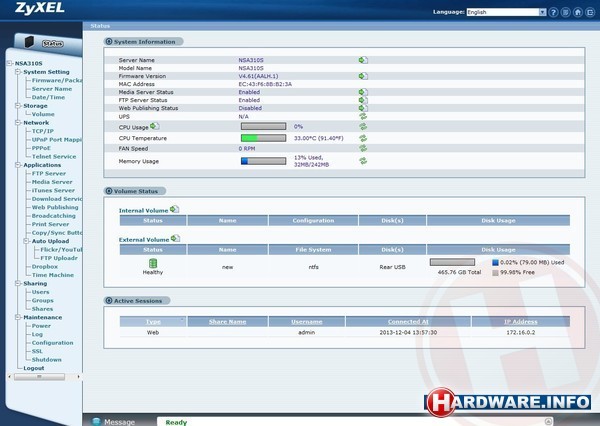Click the Home icon in the top bar
This screenshot has height=426, width=600.
tap(578, 12)
